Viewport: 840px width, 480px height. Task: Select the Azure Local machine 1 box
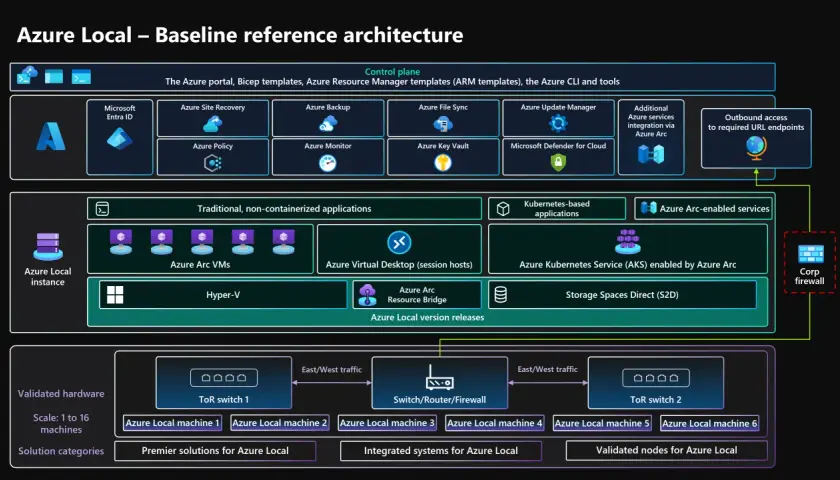[172, 423]
